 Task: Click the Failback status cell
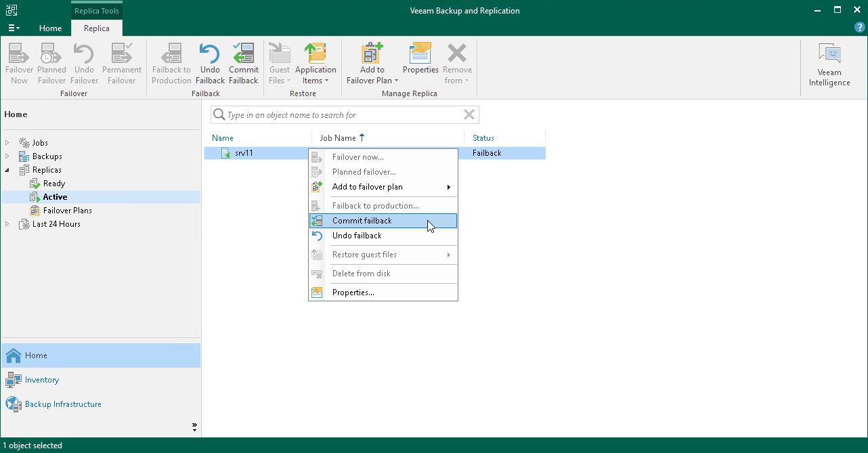(x=487, y=153)
